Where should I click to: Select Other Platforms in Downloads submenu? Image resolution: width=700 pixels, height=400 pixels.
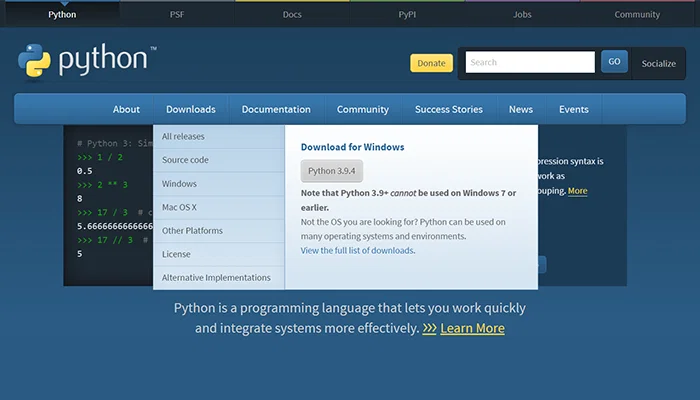click(219, 231)
